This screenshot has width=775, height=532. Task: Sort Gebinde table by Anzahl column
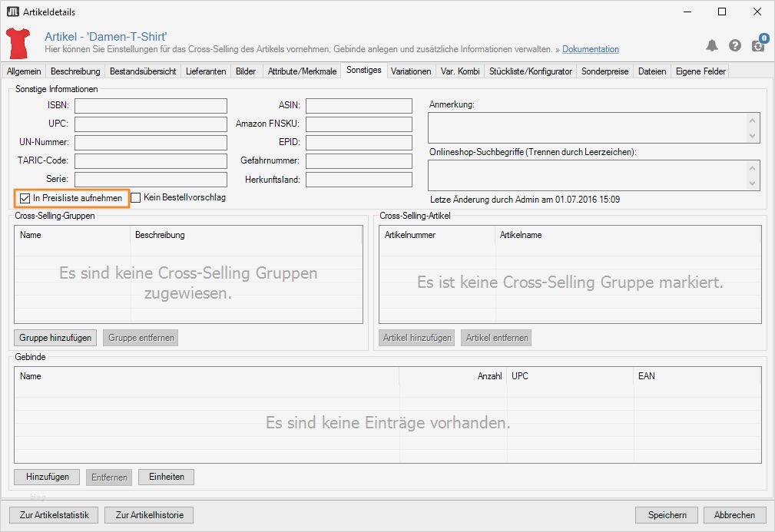(x=452, y=376)
